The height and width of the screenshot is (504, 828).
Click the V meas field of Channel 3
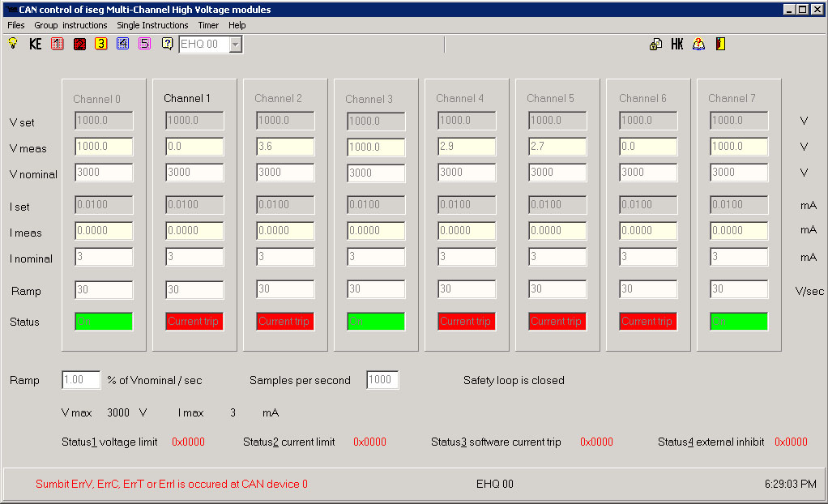376,147
